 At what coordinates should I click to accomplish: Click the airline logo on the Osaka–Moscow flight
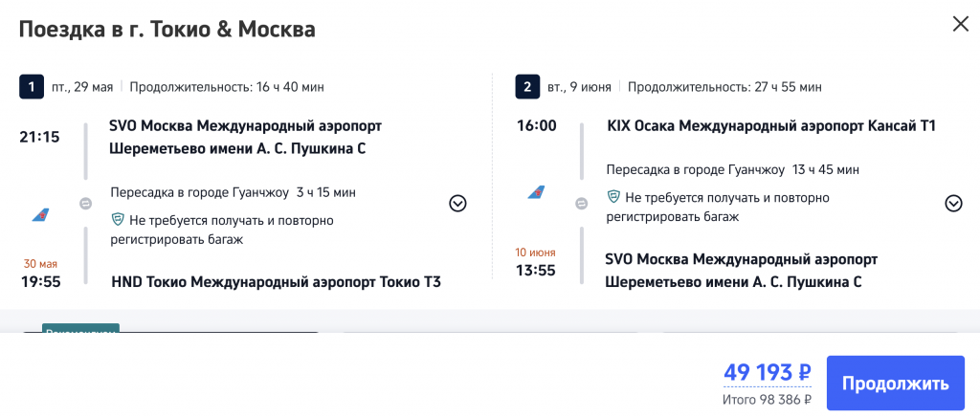(x=537, y=192)
